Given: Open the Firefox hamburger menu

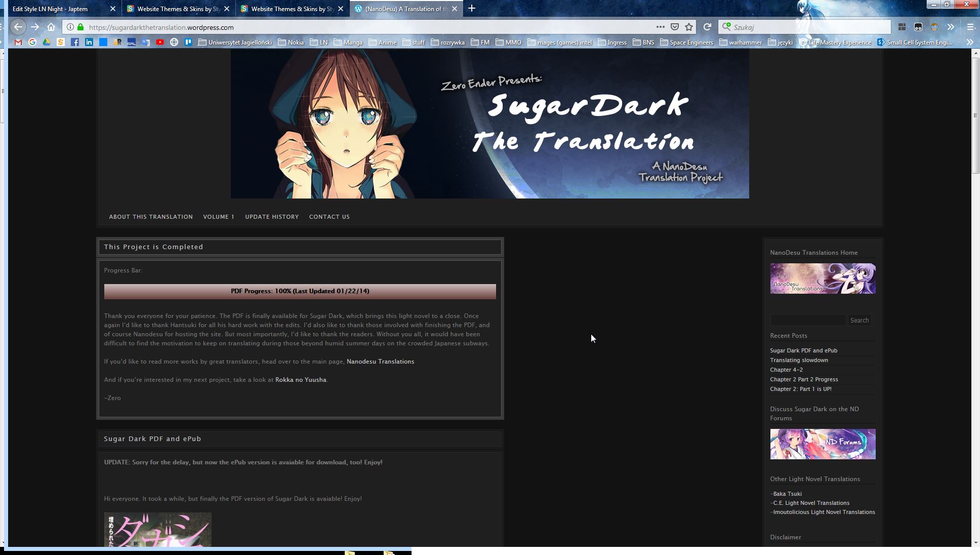Looking at the screenshot, I should 970,27.
